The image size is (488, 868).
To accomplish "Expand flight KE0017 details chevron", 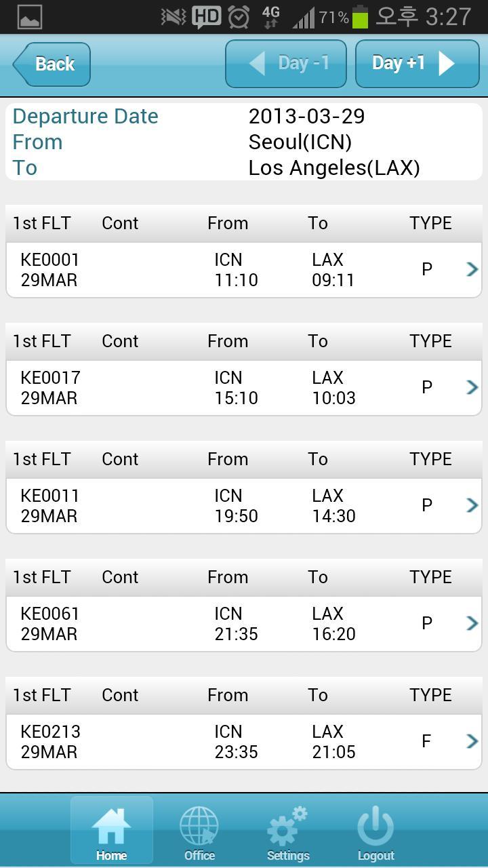I will pos(472,387).
